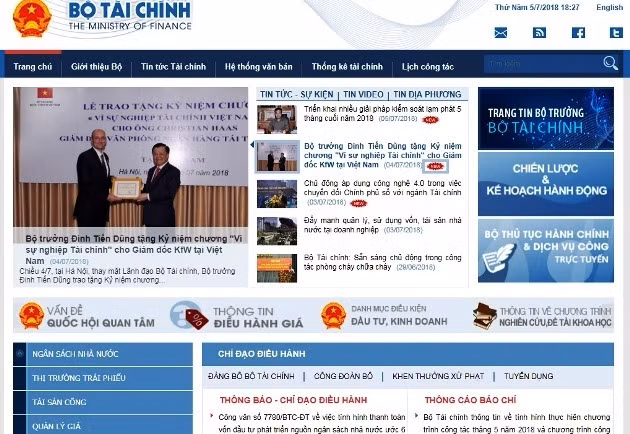Screen dimensions: 630x434
Task: Open article Bộ trưởng Đinh Tiến Dũng tặng Kỷ niệm chương
Action: tap(382, 155)
